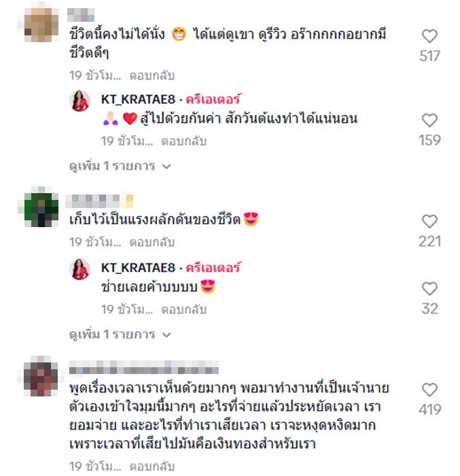Reply to the 221-like comment via ตอบกลับ
460x476 pixels.
pyautogui.click(x=152, y=242)
